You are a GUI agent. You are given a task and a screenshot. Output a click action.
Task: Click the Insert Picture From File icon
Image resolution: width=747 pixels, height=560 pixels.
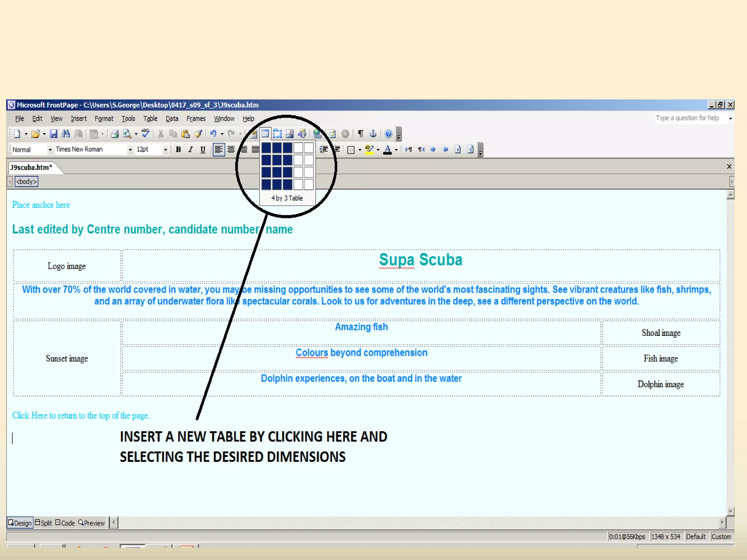[290, 134]
